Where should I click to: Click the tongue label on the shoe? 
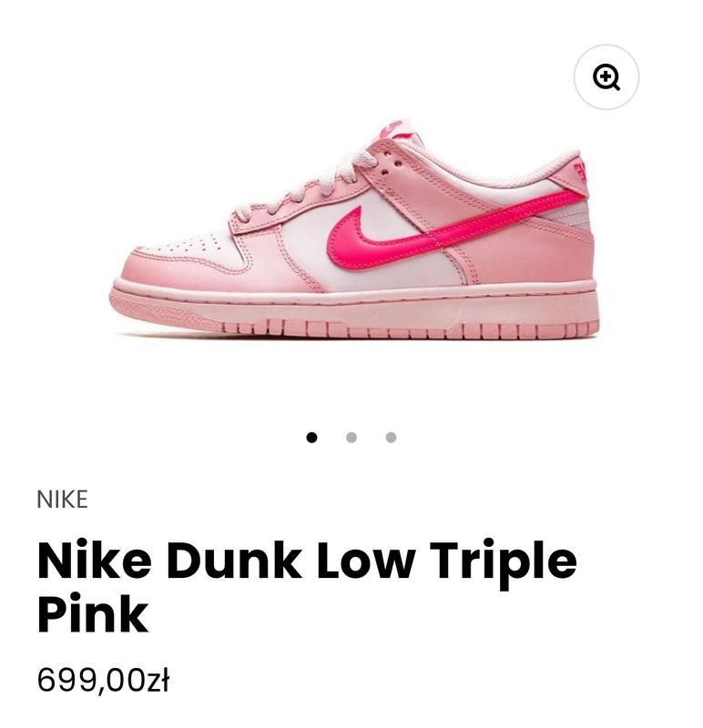click(x=394, y=129)
